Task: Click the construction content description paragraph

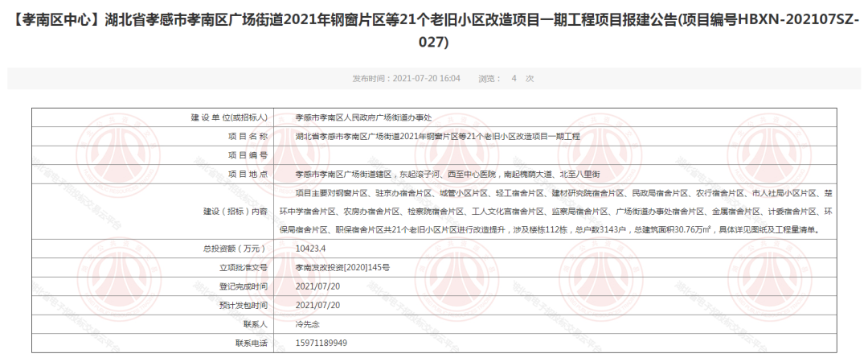Action: click(555, 212)
